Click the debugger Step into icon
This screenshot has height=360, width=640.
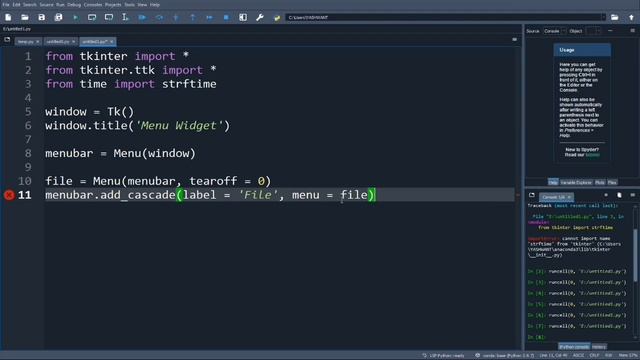[176, 18]
